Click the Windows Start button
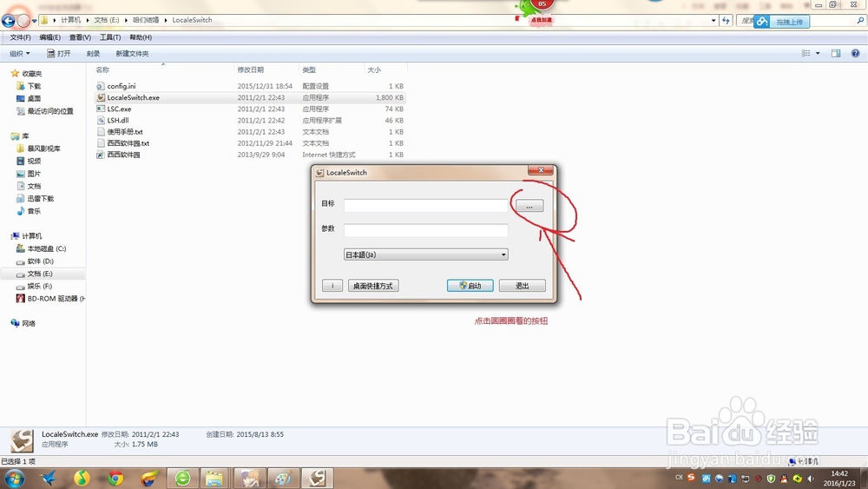The width and height of the screenshot is (868, 489). point(13,478)
